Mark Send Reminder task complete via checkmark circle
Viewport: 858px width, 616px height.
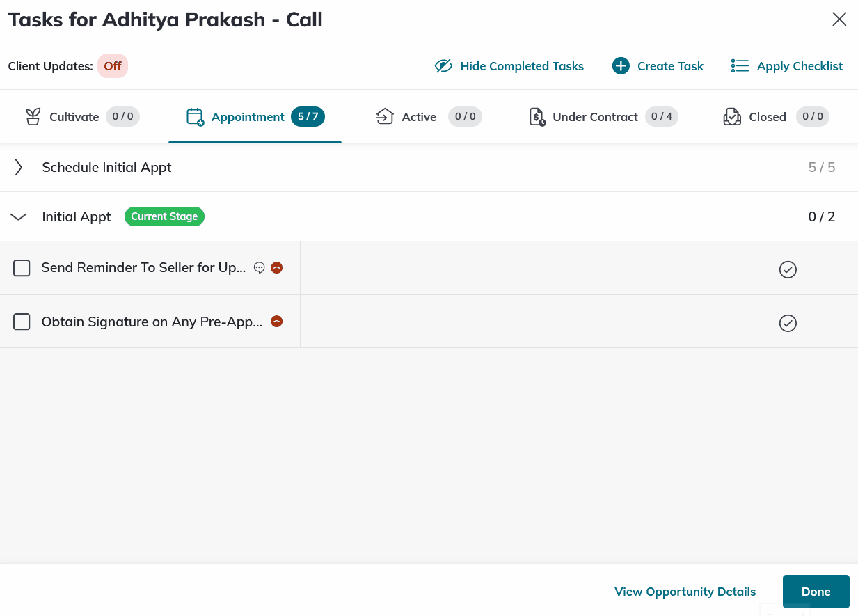pos(788,269)
